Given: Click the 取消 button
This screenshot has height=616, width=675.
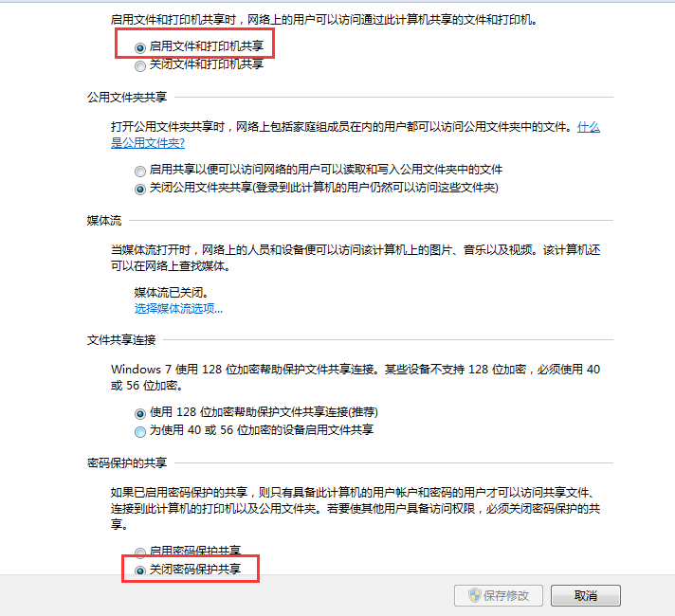Looking at the screenshot, I should pyautogui.click(x=586, y=596).
